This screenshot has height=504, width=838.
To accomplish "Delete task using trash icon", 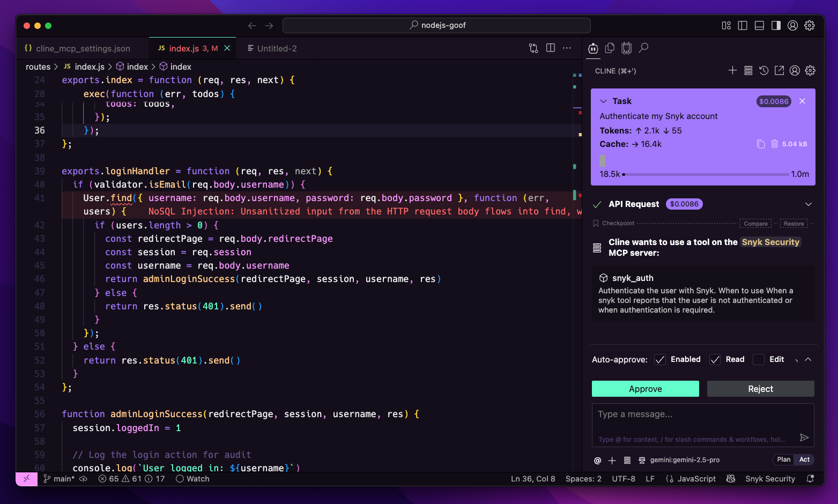I will [774, 144].
